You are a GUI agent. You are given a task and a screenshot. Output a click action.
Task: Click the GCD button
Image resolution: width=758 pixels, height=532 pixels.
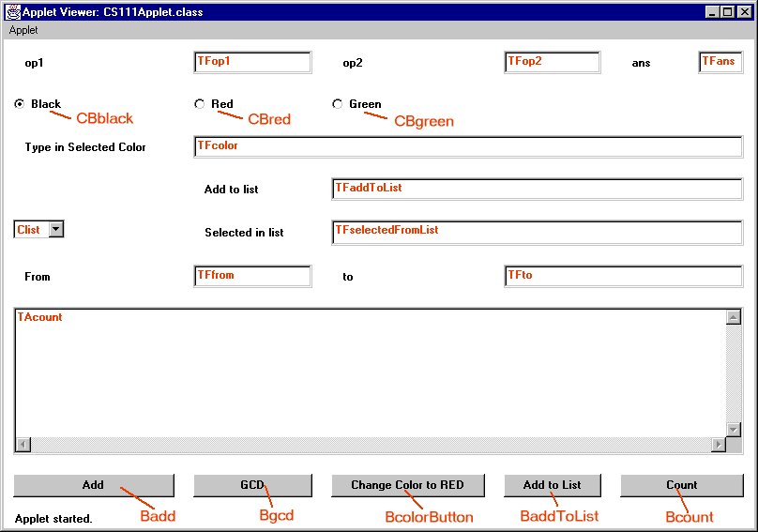(x=252, y=485)
